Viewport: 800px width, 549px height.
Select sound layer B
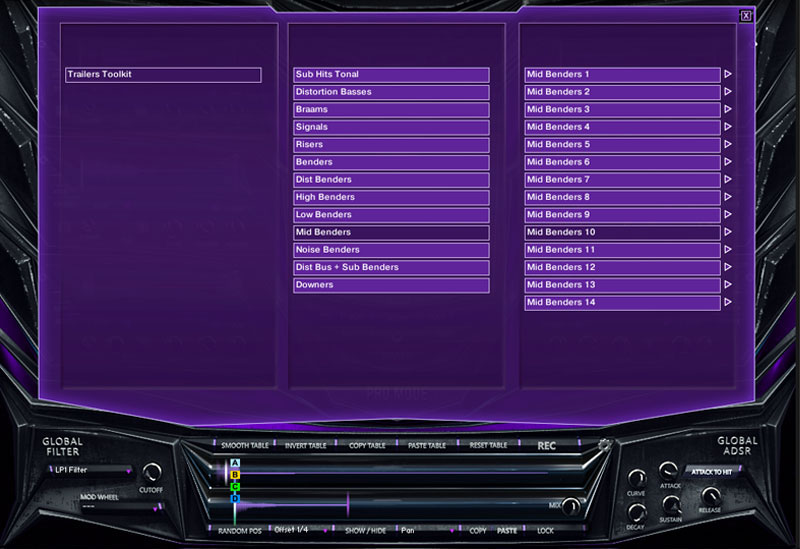tap(235, 475)
